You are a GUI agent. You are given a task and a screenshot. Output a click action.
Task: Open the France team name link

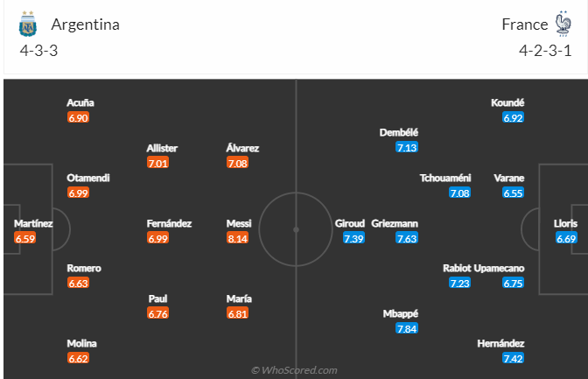coord(525,25)
